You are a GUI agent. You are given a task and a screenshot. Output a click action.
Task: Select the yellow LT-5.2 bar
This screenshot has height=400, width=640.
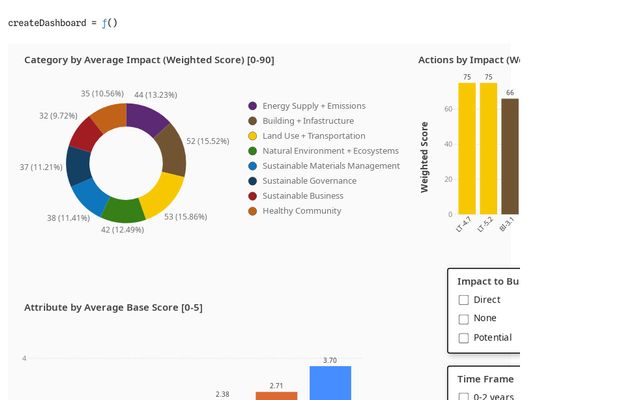pyautogui.click(x=488, y=148)
